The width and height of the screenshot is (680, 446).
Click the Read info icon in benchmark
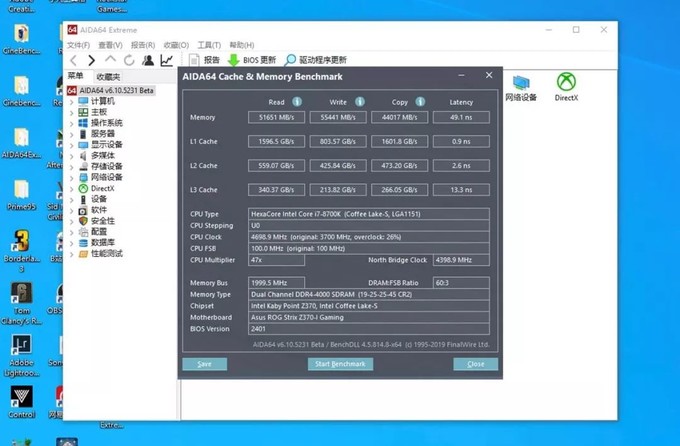point(297,102)
